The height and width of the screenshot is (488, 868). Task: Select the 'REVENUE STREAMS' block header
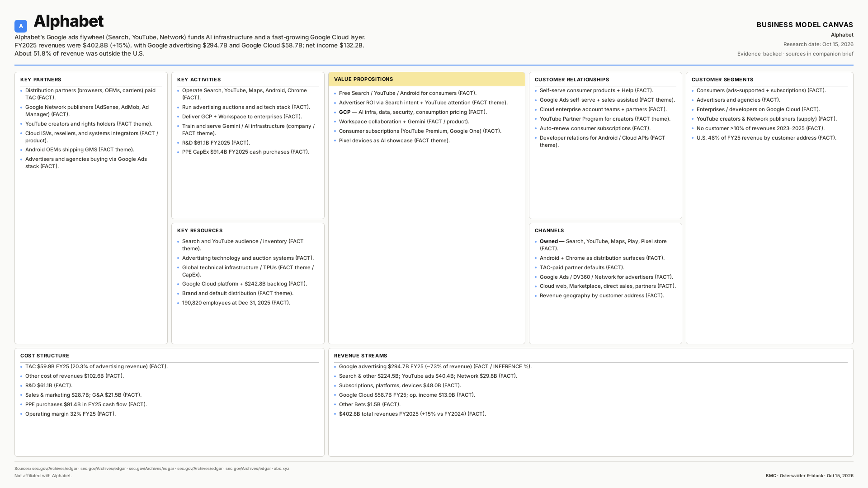pyautogui.click(x=361, y=356)
